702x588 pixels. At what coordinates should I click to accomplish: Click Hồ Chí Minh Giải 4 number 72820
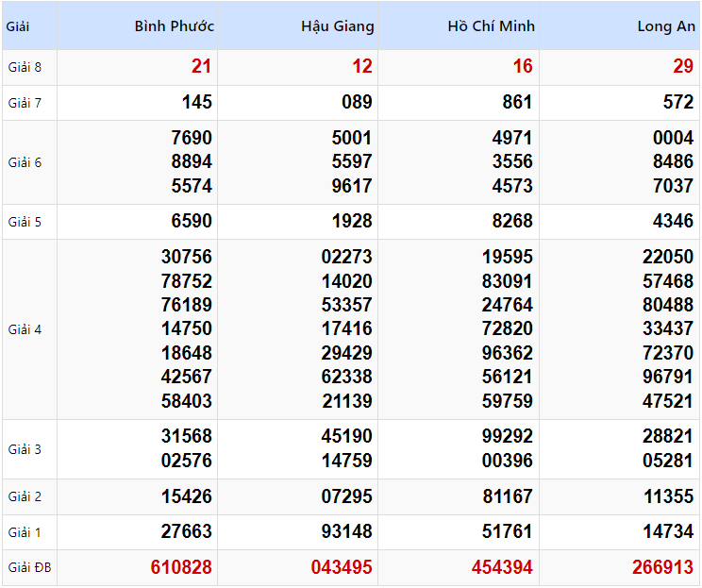(x=507, y=328)
